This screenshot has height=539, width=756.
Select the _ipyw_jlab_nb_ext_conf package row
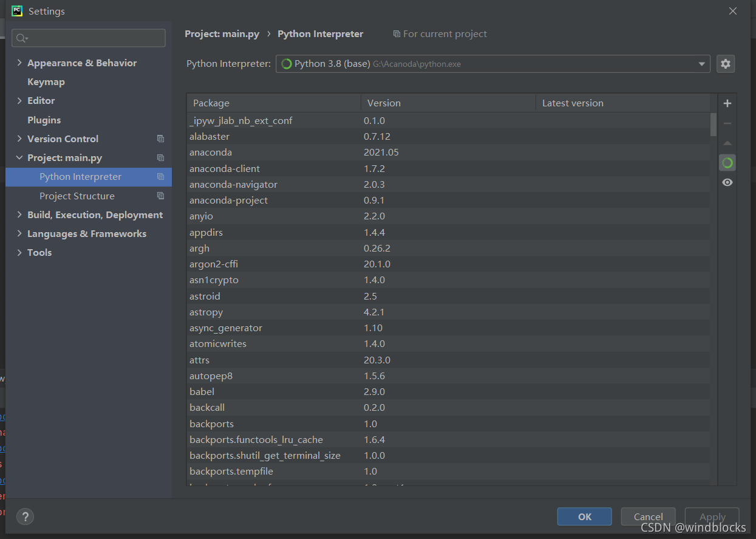click(x=448, y=120)
